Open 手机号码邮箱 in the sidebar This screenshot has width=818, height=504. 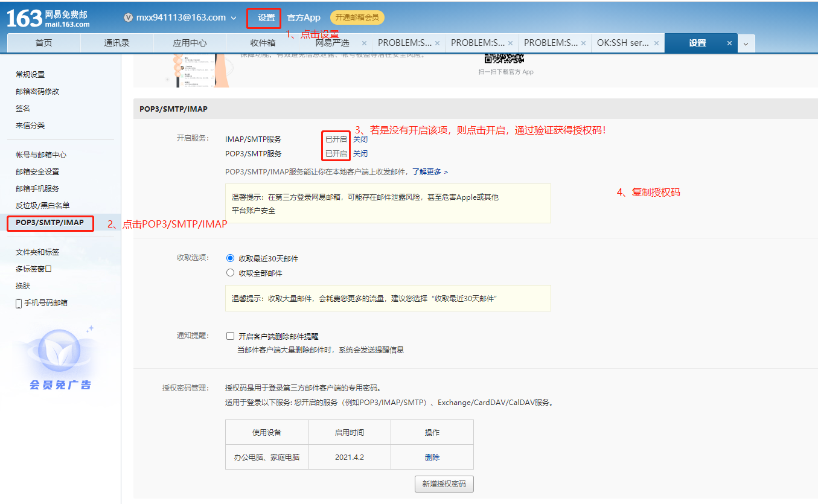tap(46, 303)
